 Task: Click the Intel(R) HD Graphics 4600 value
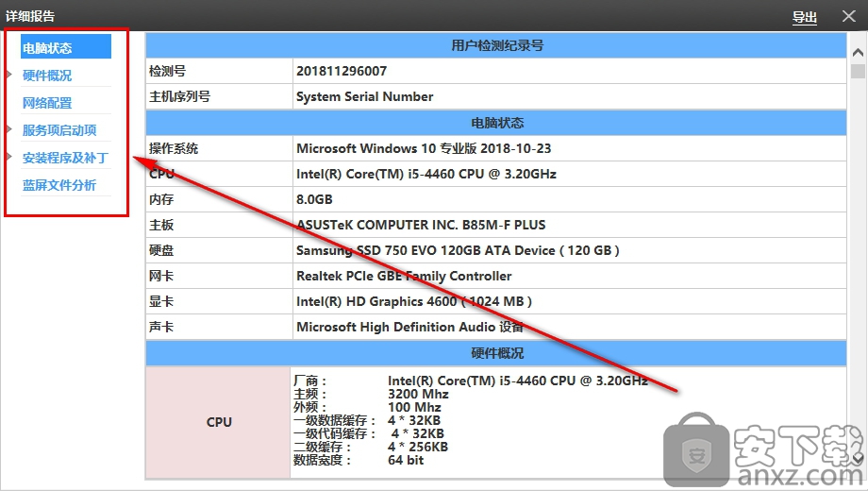[x=414, y=301]
